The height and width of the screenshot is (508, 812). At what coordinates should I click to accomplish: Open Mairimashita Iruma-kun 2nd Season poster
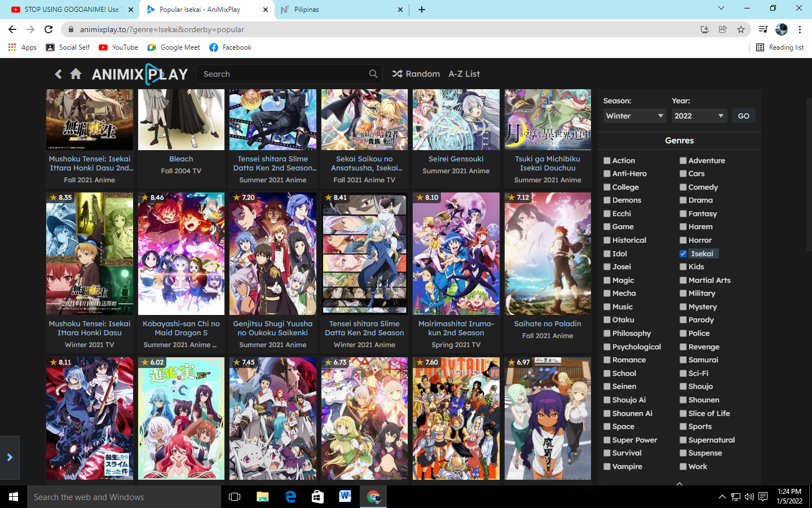pyautogui.click(x=456, y=253)
